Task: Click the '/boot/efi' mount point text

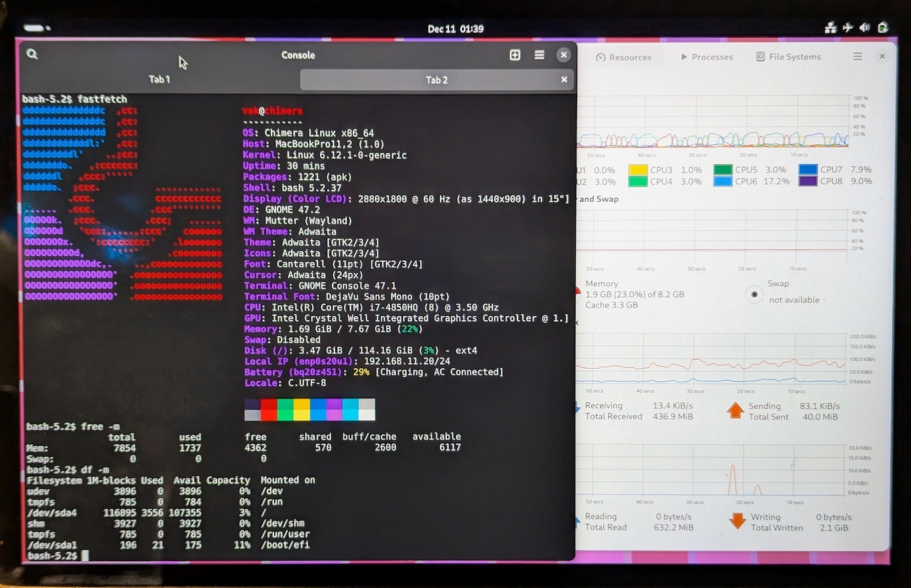Action: point(285,545)
